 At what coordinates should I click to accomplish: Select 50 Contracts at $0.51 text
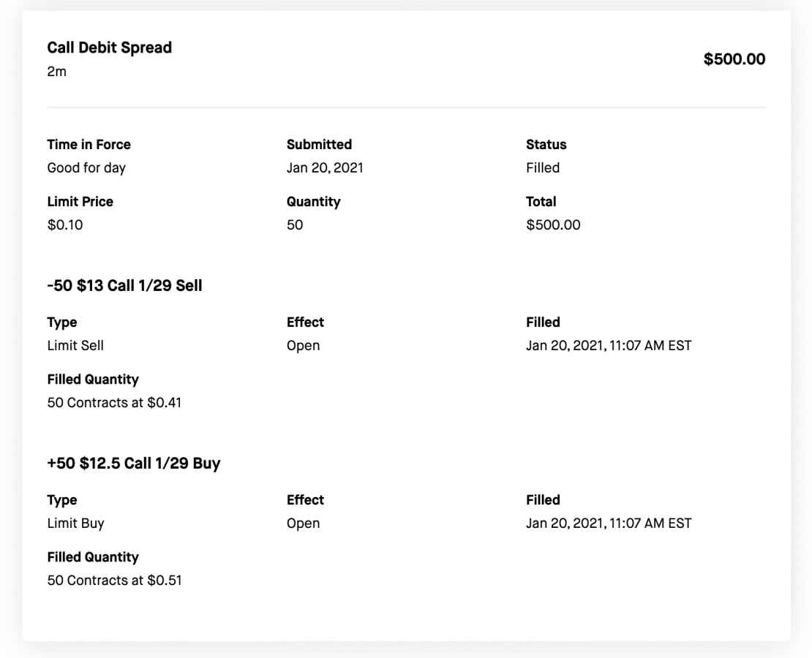(x=114, y=580)
